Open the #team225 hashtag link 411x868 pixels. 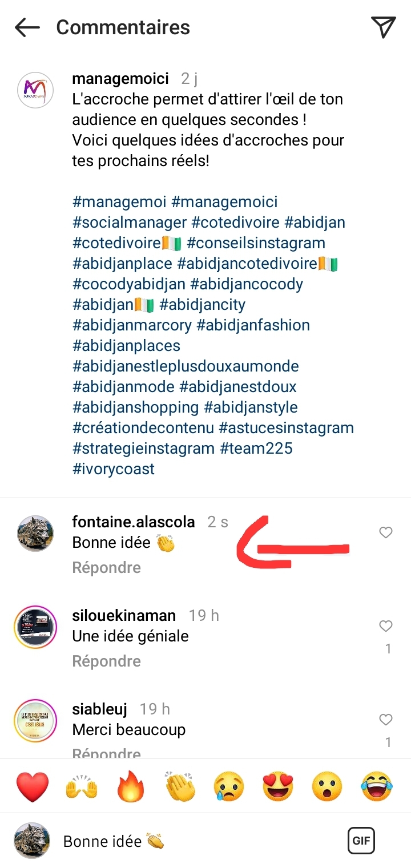[256, 449]
